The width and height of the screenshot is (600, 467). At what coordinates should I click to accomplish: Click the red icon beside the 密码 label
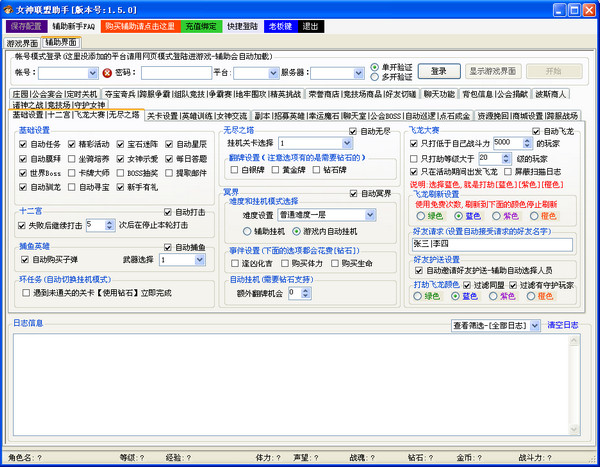106,73
